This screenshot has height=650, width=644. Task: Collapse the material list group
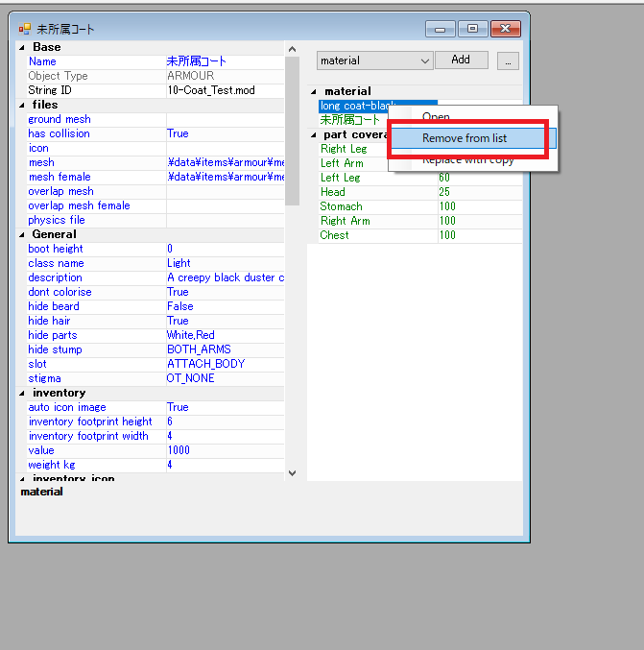click(314, 92)
